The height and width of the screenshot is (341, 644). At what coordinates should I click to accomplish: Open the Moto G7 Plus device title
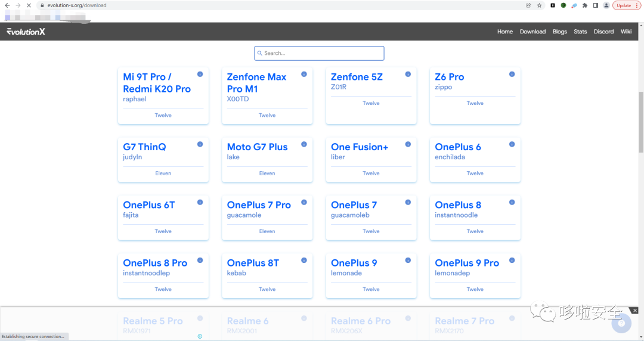coord(257,147)
